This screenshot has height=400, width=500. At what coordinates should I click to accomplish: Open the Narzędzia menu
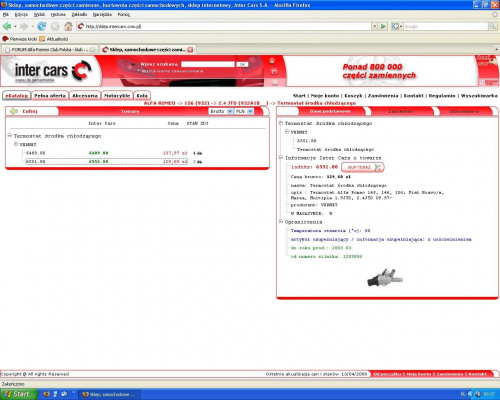[x=102, y=14]
